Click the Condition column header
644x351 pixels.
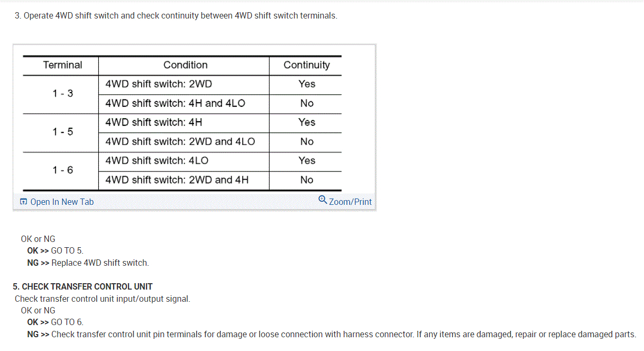coord(185,65)
